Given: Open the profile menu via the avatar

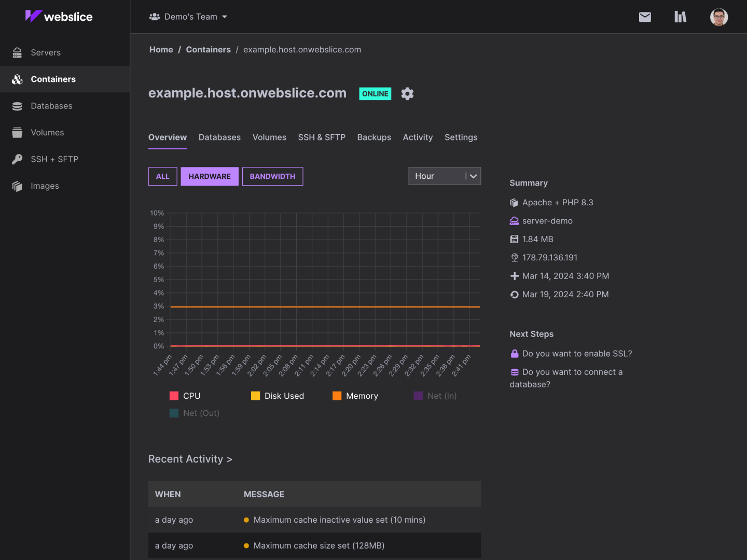Looking at the screenshot, I should point(719,17).
